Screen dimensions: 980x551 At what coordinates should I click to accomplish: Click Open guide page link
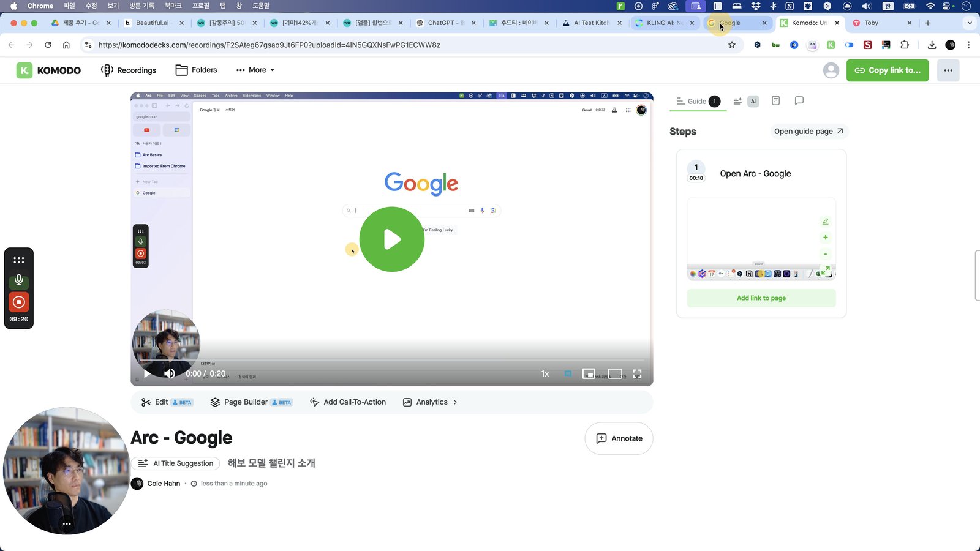click(809, 132)
